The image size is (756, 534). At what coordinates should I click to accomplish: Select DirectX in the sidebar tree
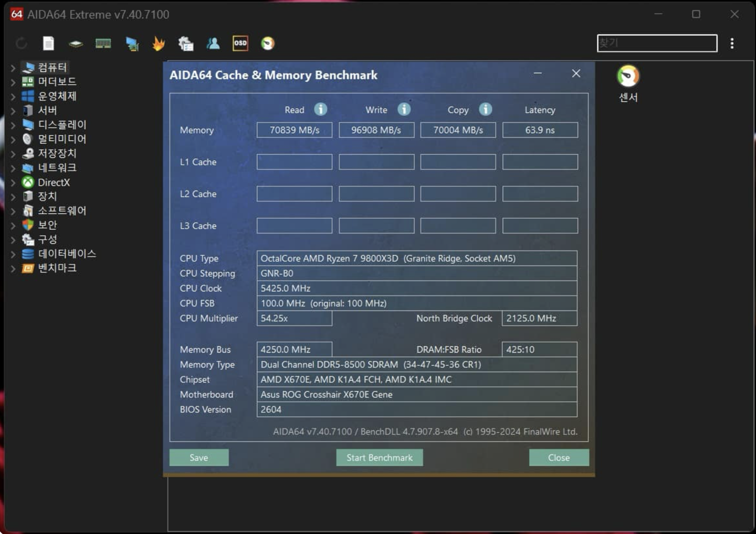pyautogui.click(x=54, y=183)
